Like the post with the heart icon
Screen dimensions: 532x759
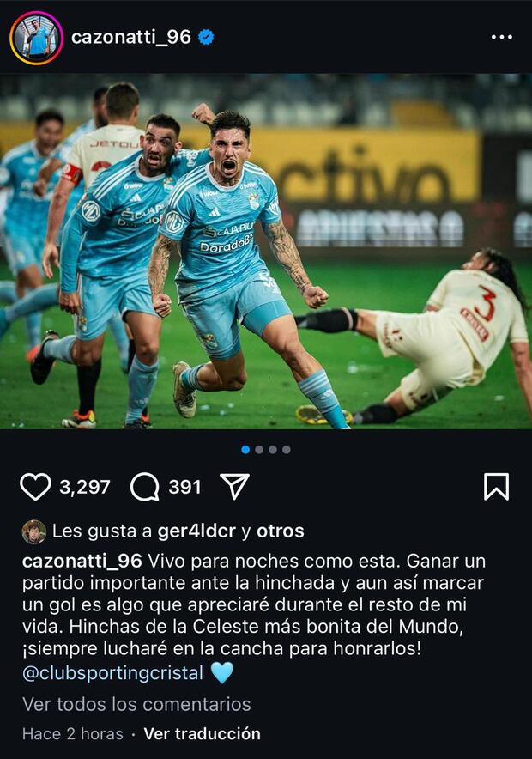(x=35, y=487)
